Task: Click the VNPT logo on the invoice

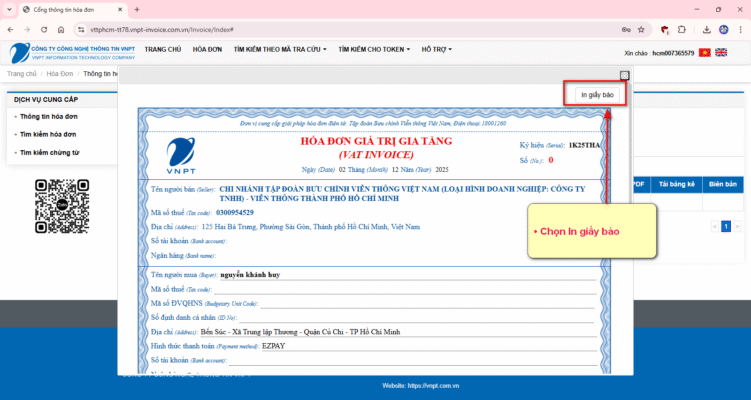Action: (x=181, y=156)
